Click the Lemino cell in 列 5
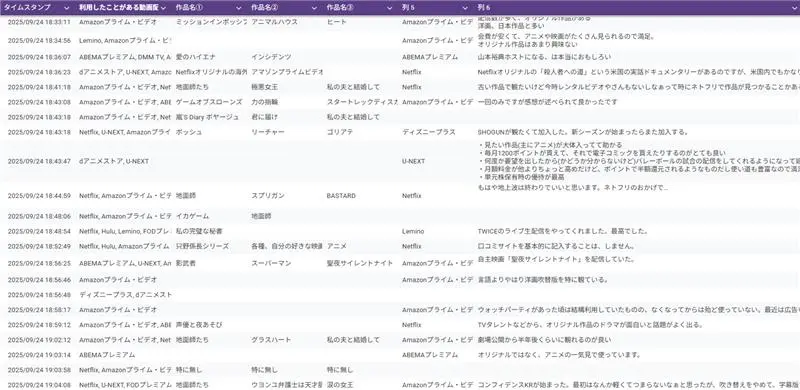This screenshot has width=800, height=390. pos(413,232)
